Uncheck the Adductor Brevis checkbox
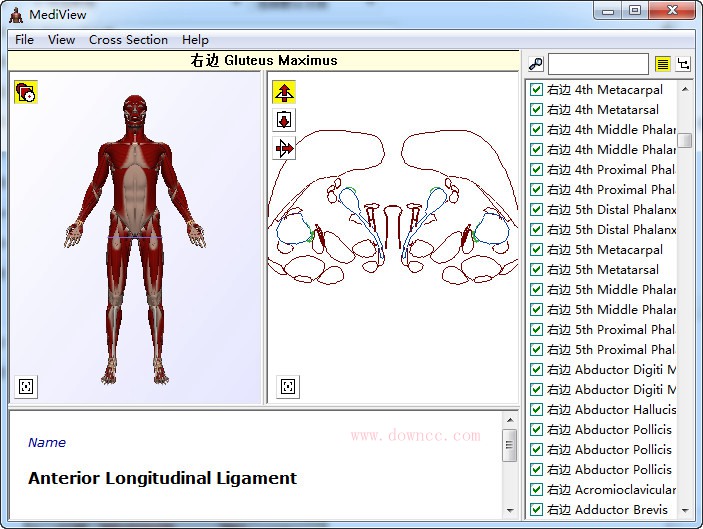703x529 pixels. tap(537, 510)
